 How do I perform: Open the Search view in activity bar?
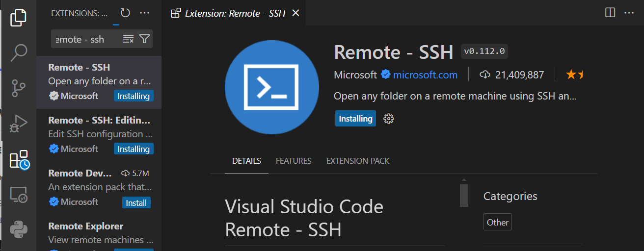(x=18, y=52)
